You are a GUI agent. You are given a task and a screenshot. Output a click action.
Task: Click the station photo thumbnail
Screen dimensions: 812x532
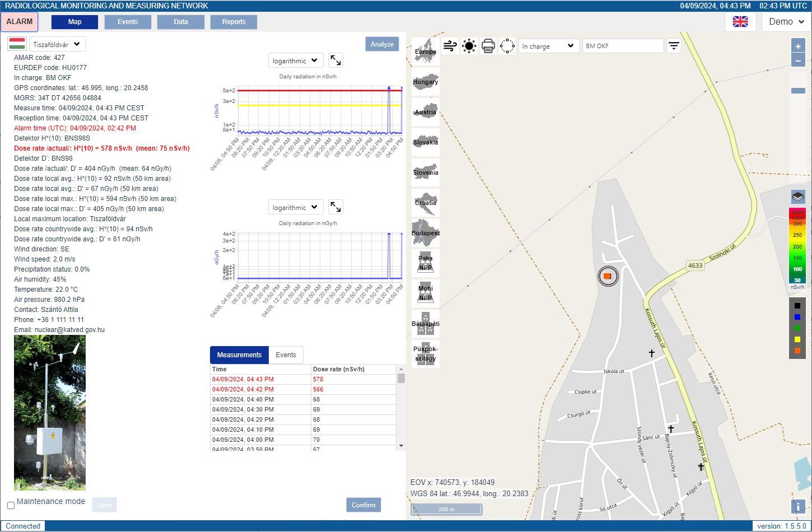pos(50,413)
